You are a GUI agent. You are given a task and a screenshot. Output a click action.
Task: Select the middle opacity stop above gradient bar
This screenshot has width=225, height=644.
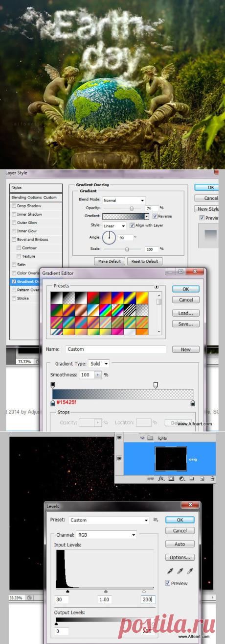point(156,386)
